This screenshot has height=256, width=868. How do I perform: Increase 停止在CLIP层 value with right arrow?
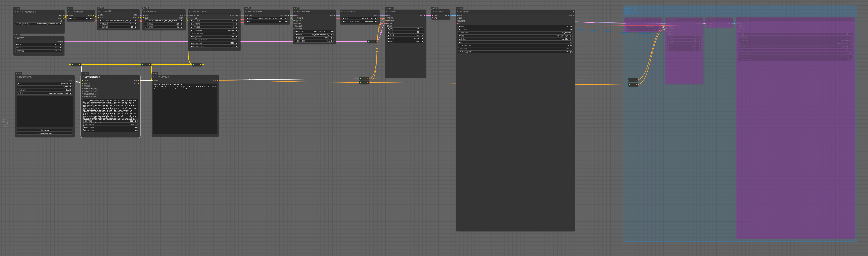tap(91, 19)
